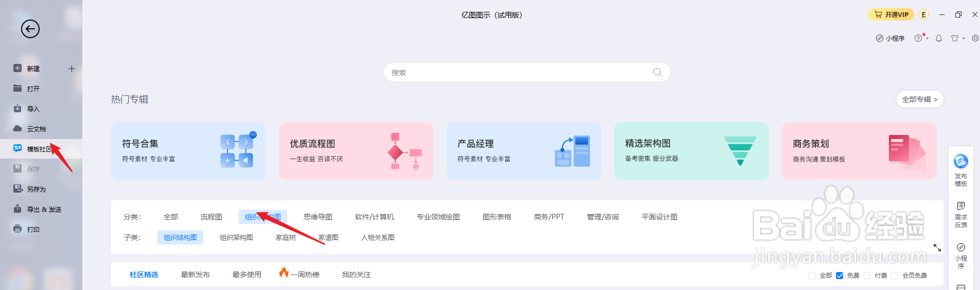Switch to the 我的关注 tab
980x290 pixels.
pos(357,275)
